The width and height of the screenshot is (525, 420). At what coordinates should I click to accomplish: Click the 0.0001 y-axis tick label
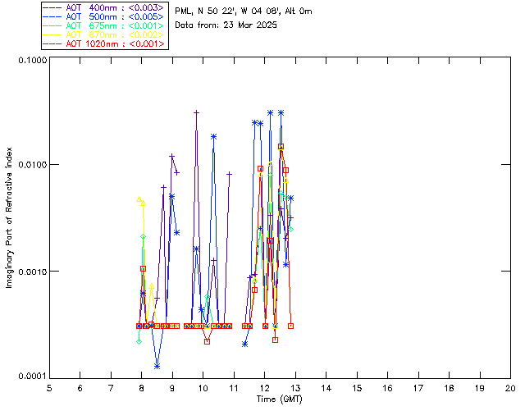click(x=29, y=377)
